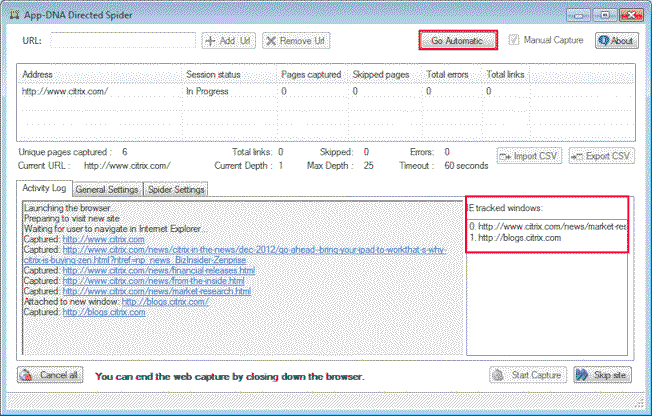Open the About dialog
Image resolution: width=652 pixels, height=416 pixels.
pyautogui.click(x=617, y=41)
